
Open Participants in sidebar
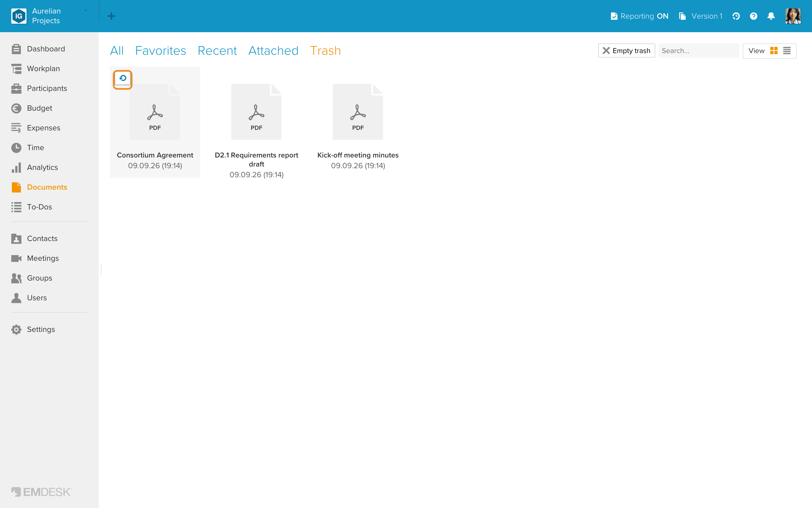pos(39,89)
